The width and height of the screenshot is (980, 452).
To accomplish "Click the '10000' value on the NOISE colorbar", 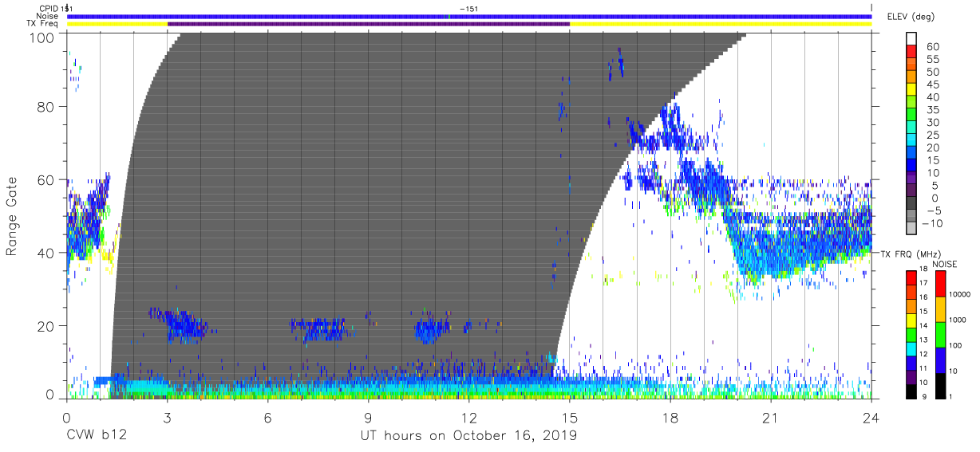I will [x=960, y=297].
